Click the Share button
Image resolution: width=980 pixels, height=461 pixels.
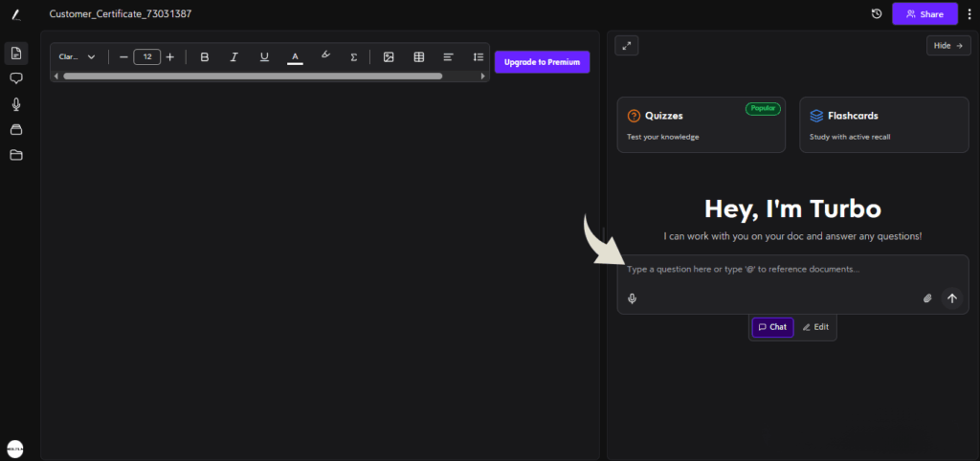tap(924, 14)
